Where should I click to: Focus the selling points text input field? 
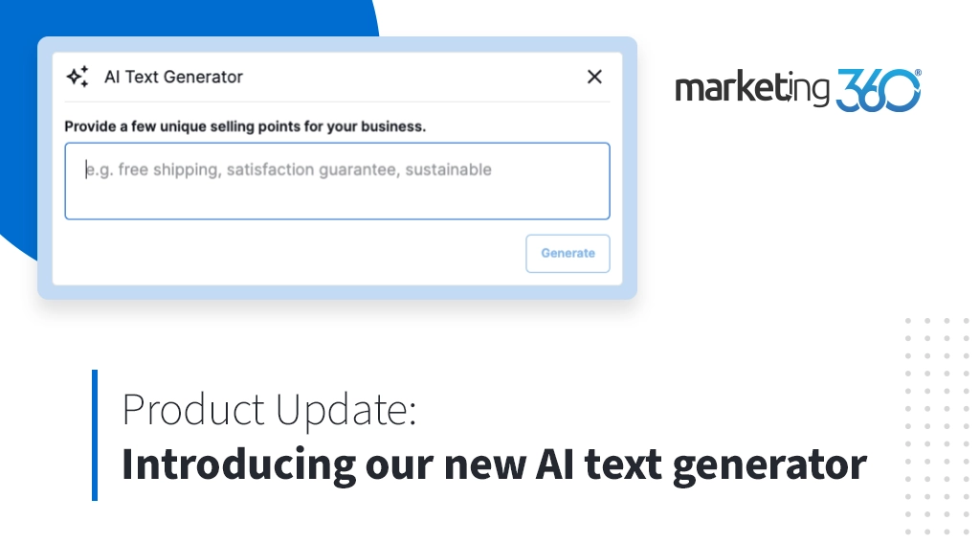[x=337, y=192]
